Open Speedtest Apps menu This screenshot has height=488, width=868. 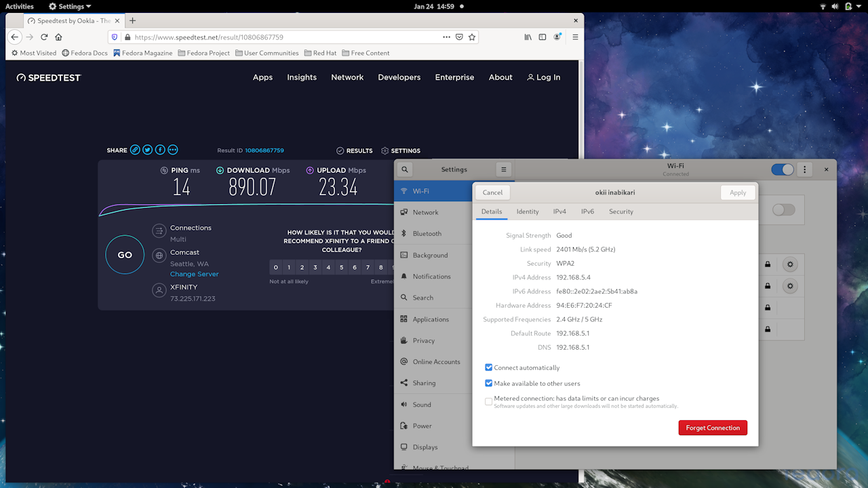(262, 77)
